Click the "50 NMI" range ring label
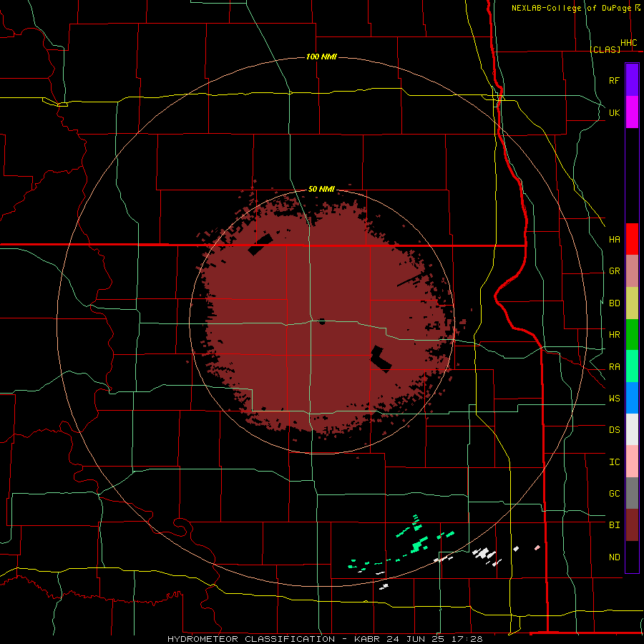The image size is (644, 644). (321, 190)
